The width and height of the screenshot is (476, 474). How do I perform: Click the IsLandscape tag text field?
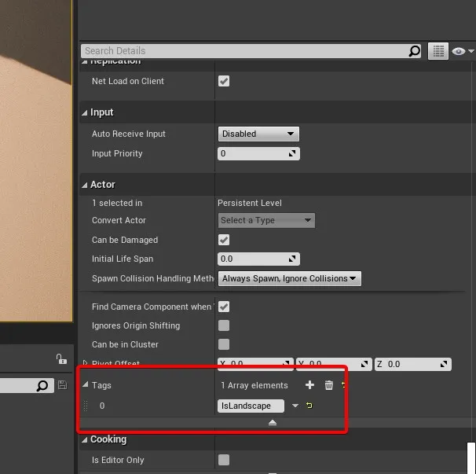[251, 406]
